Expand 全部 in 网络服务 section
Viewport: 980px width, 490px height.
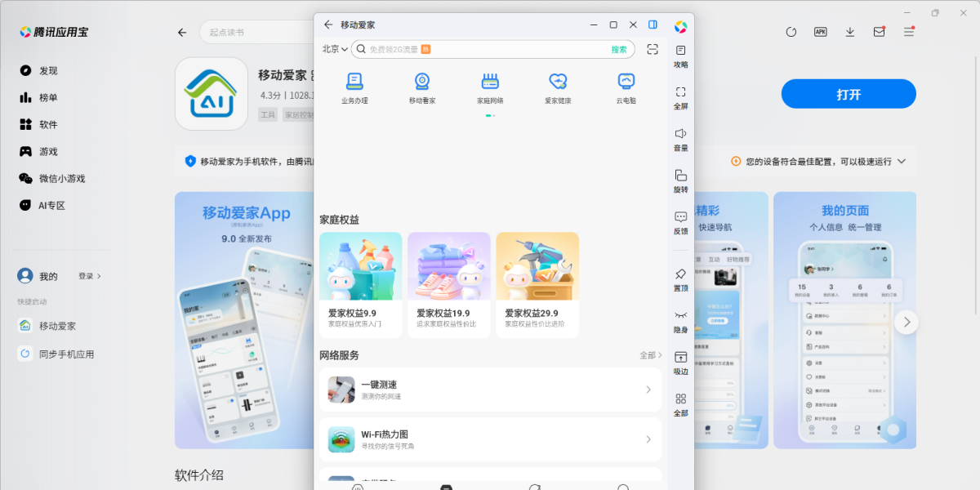point(650,355)
